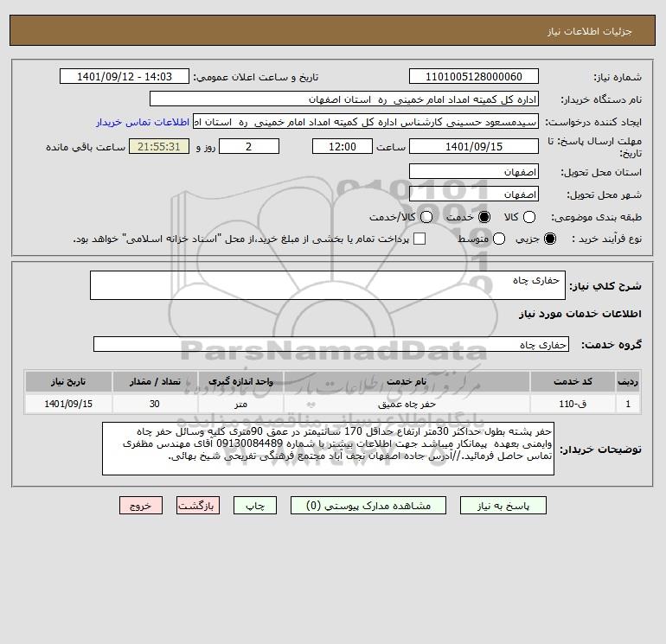Click the deadline time field 12:00

click(343, 146)
